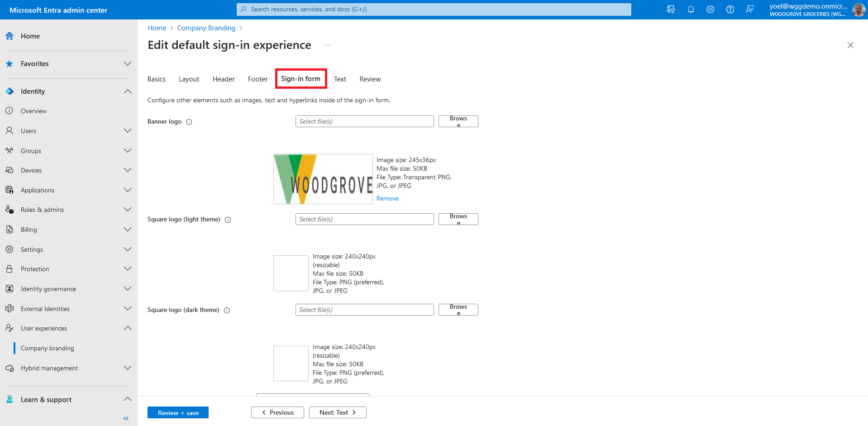Collapse the sidebar with double-chevron icon
Screen dimensions: 868x426
click(126, 418)
